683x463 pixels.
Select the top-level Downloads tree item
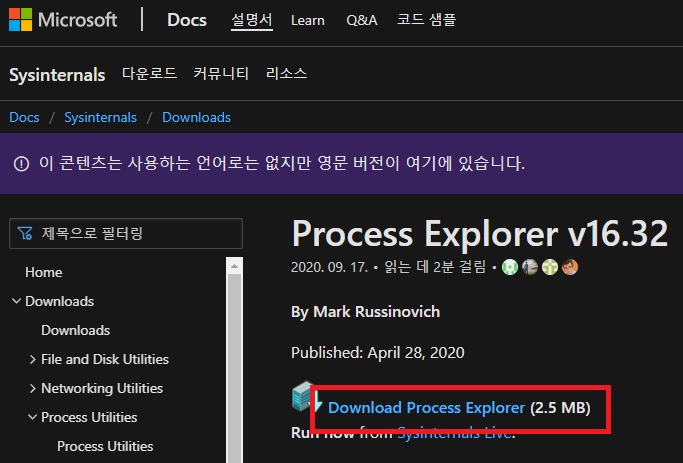point(60,301)
